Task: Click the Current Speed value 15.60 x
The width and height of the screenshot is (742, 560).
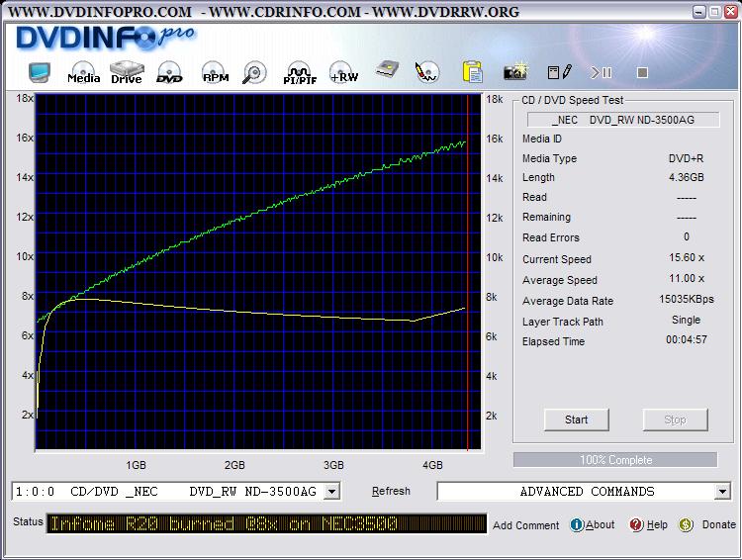Action: click(x=687, y=257)
